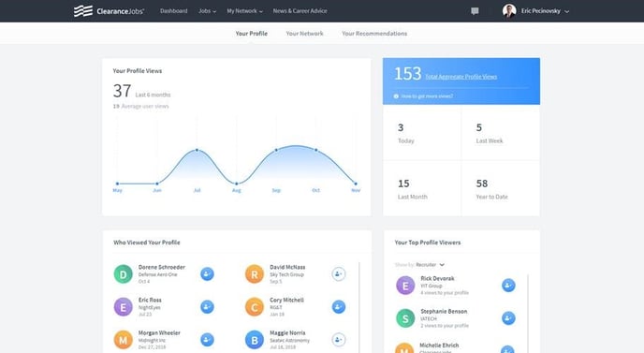Add Morgan Wheeler as a connection
Viewport: 644px width, 353px height.
pyautogui.click(x=207, y=340)
